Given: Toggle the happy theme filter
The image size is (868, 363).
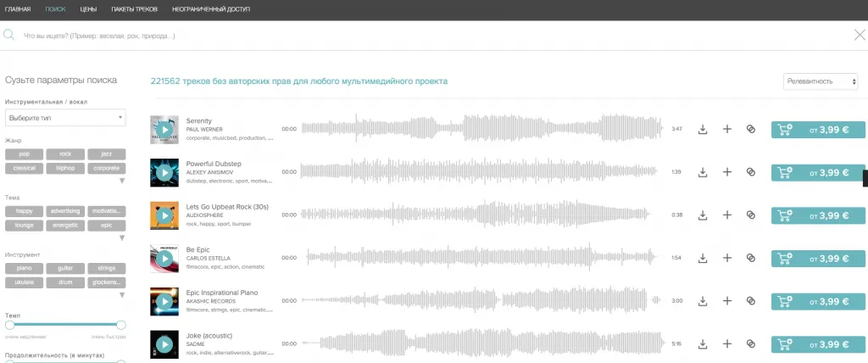Looking at the screenshot, I should [x=24, y=211].
